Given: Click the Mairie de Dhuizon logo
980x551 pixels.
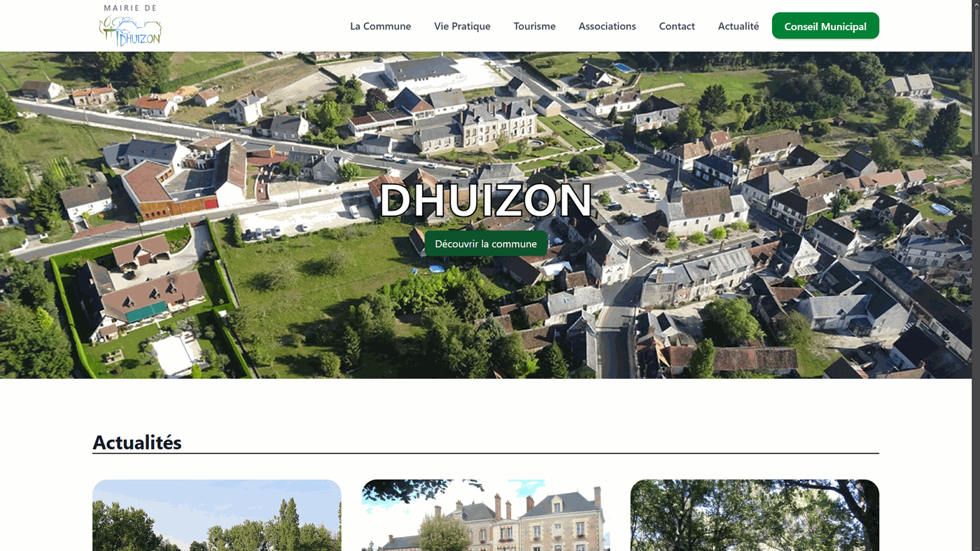Looking at the screenshot, I should click(131, 26).
